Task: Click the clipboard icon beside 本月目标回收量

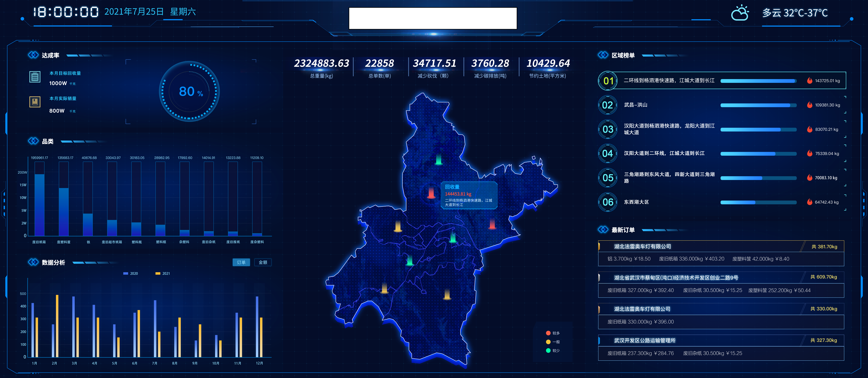Action: (35, 77)
